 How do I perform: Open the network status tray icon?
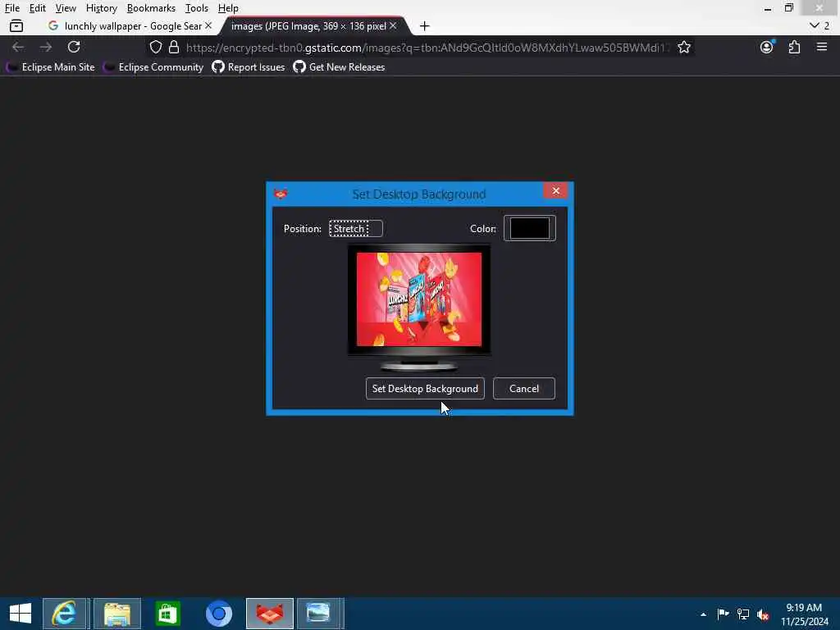click(x=743, y=614)
